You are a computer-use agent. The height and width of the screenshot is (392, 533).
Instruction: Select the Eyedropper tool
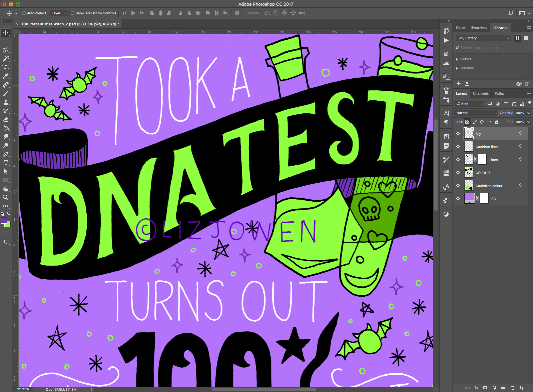[6, 76]
